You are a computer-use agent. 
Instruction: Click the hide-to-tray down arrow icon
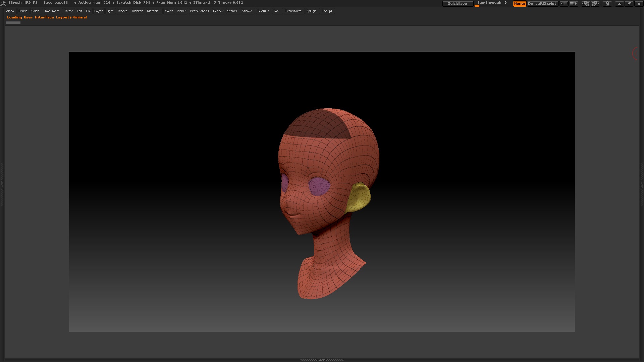pos(620,3)
